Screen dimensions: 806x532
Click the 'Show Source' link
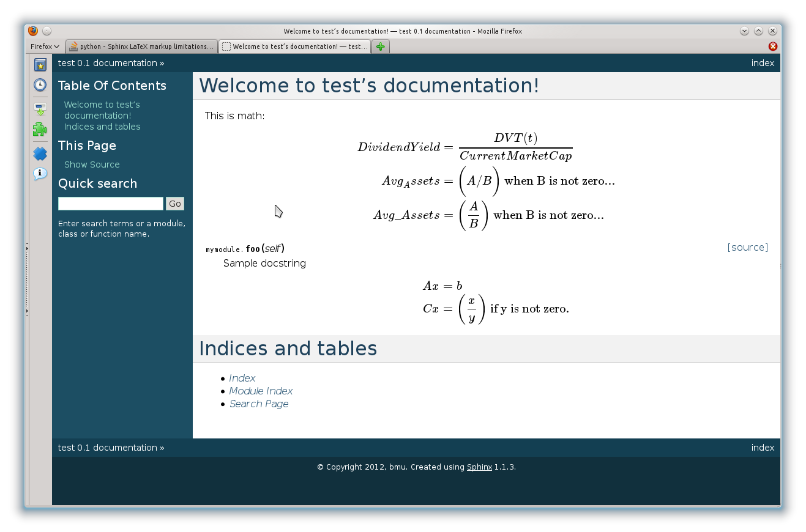pos(92,164)
